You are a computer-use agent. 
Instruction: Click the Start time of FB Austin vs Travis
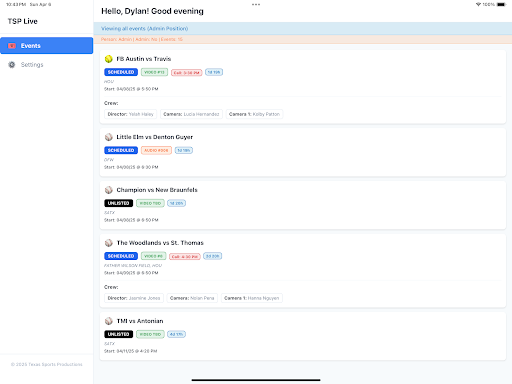pos(131,89)
